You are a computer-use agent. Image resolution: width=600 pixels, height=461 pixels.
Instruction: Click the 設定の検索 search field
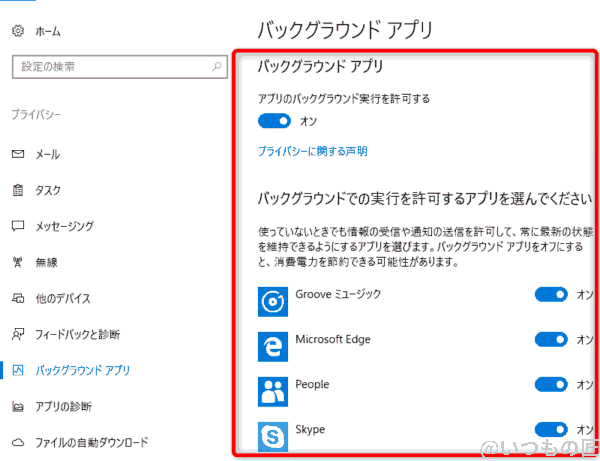point(120,67)
